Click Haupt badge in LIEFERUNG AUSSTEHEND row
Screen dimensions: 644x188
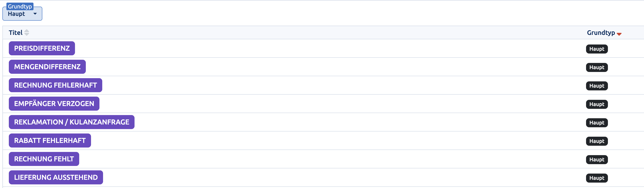[597, 178]
